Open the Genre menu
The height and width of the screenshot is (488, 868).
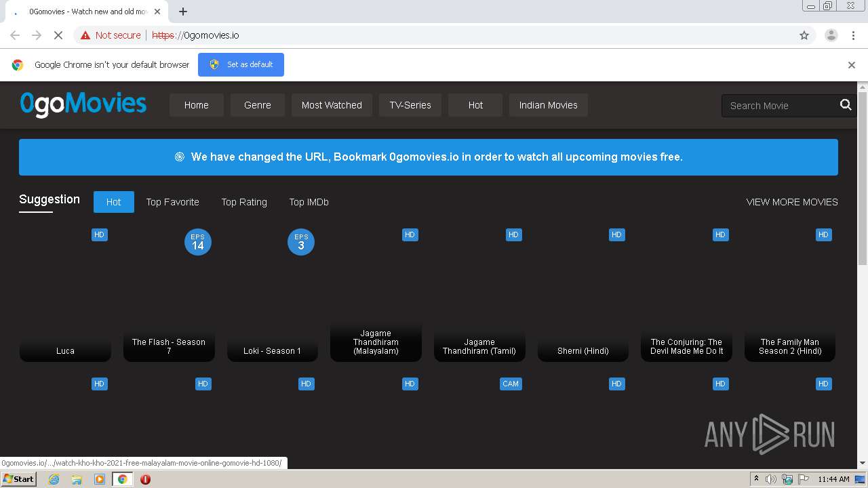click(258, 105)
